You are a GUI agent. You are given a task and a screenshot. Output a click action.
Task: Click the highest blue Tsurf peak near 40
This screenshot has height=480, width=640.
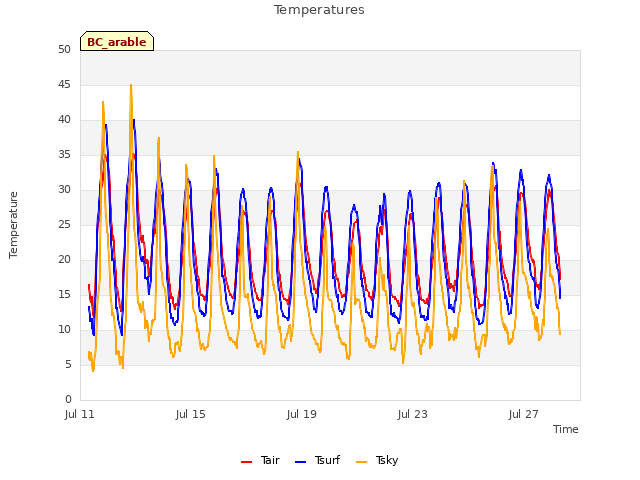pyautogui.click(x=134, y=120)
